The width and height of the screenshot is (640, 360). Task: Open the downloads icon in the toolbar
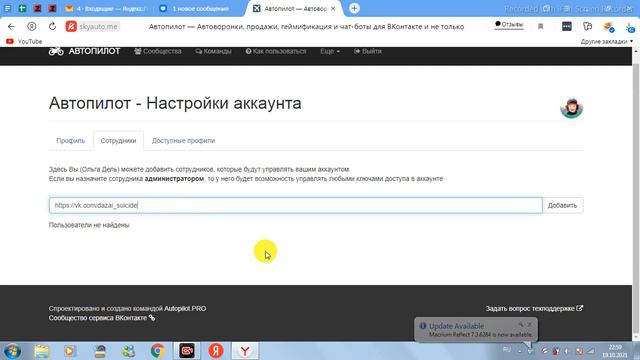click(x=630, y=27)
